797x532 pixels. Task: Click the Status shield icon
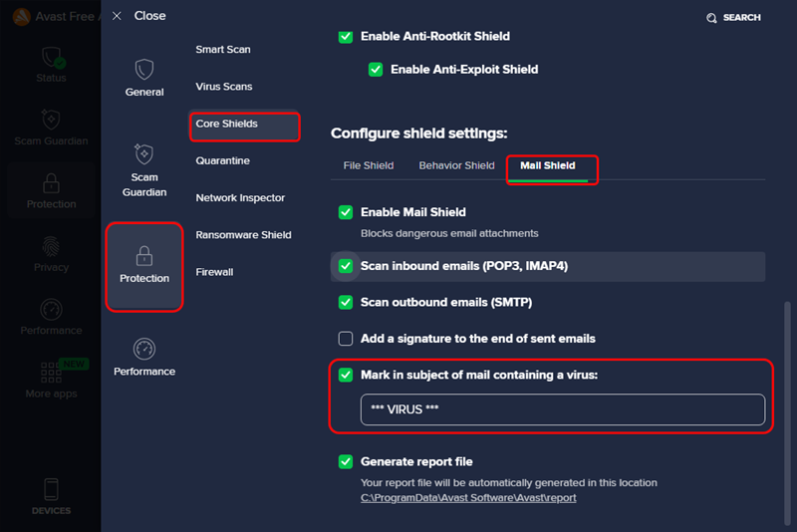pos(52,58)
